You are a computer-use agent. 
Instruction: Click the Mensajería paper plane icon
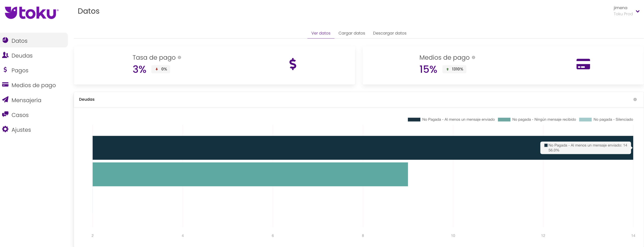tap(5, 100)
